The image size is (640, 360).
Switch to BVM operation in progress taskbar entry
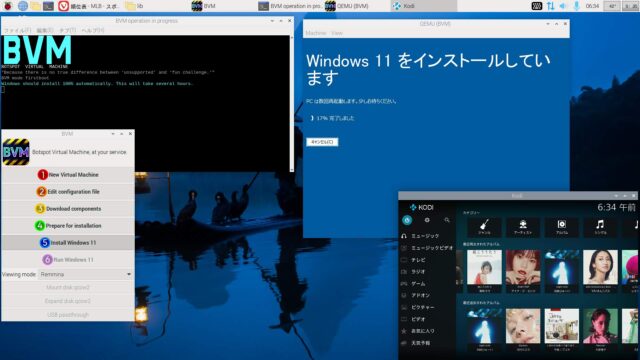(x=289, y=6)
